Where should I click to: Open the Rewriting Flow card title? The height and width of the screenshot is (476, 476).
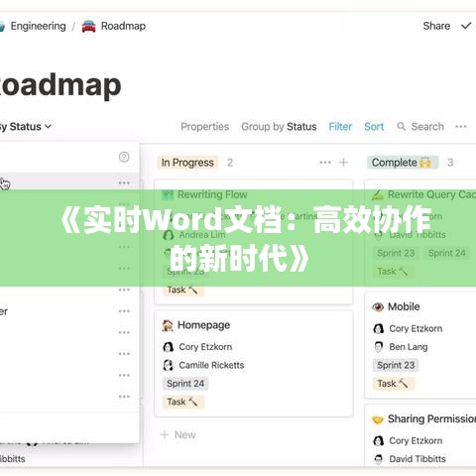(x=212, y=194)
